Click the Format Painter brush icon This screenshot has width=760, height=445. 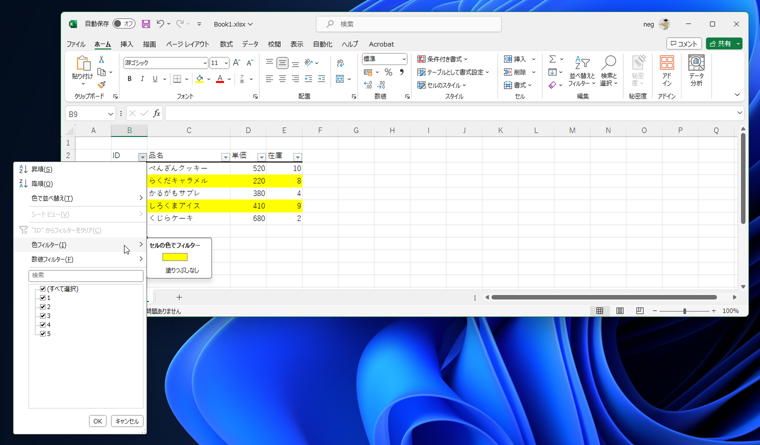click(x=101, y=85)
